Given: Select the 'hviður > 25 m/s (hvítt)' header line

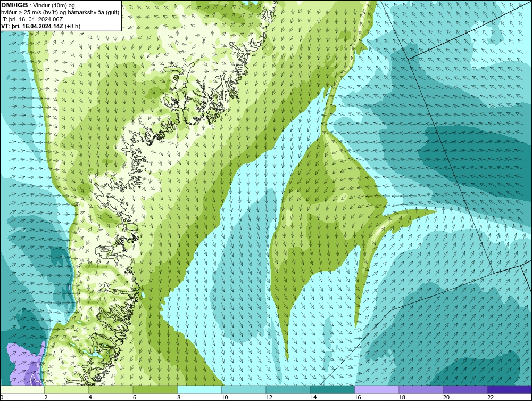Looking at the screenshot, I should tap(61, 12).
